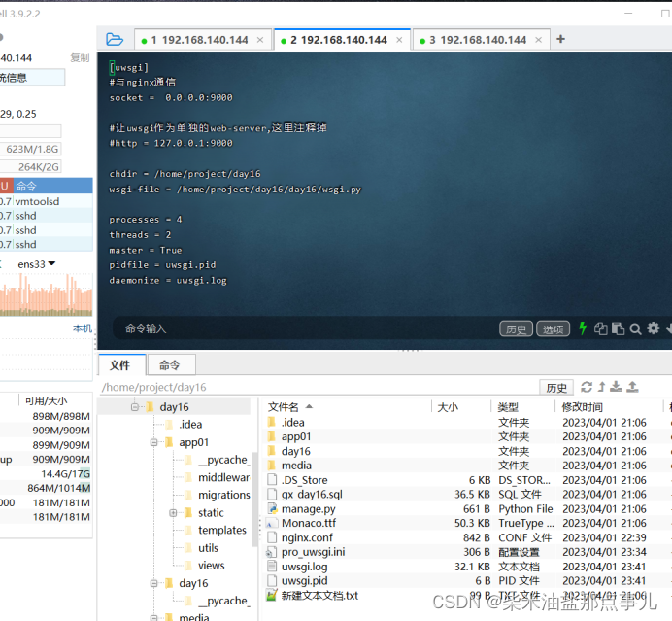Collapse the day16 root tree node
Viewport: 672px width, 621px height.
click(135, 407)
